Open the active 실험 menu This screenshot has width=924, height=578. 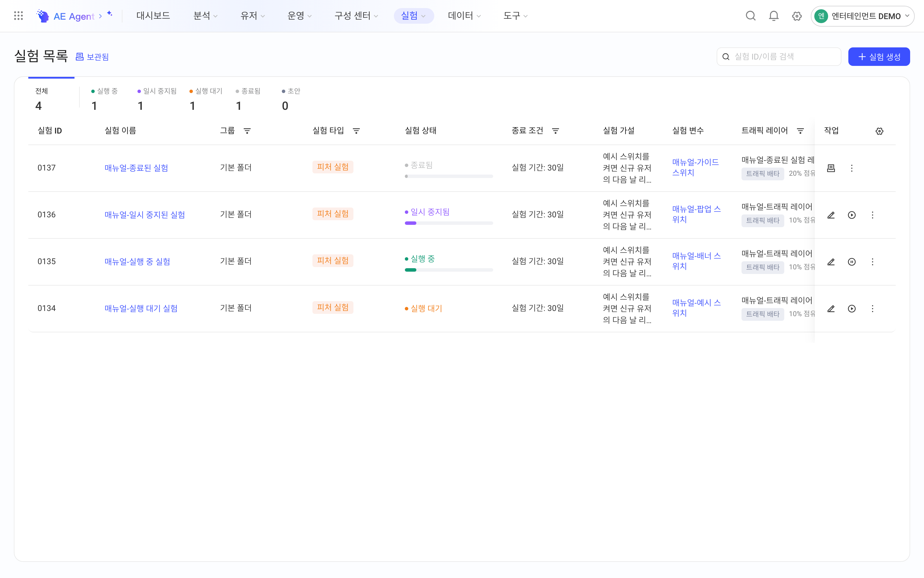coord(413,16)
